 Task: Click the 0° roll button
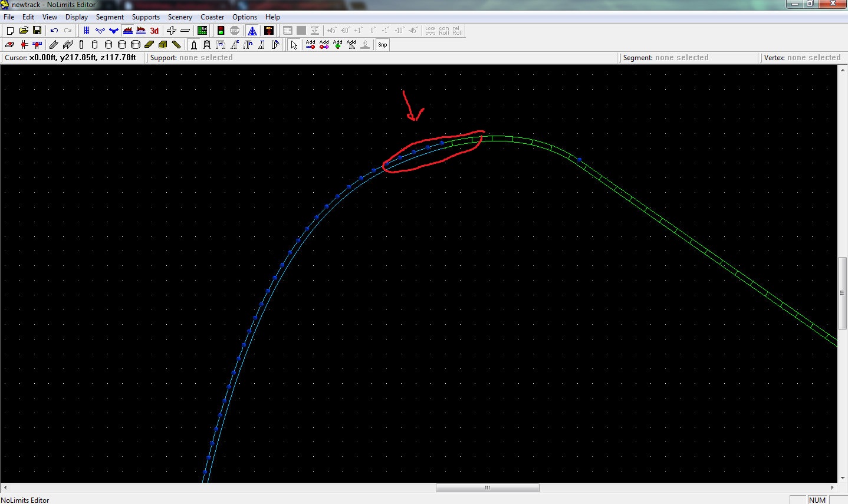(x=372, y=31)
